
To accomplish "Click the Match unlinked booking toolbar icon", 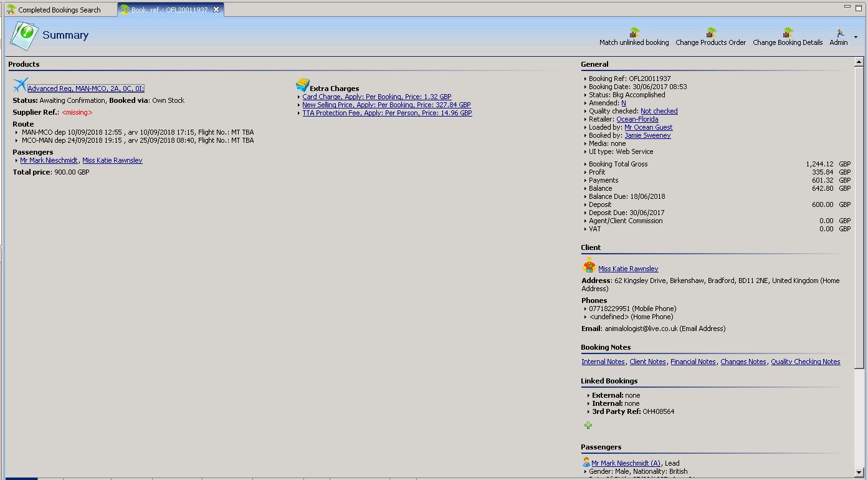I will [x=634, y=32].
